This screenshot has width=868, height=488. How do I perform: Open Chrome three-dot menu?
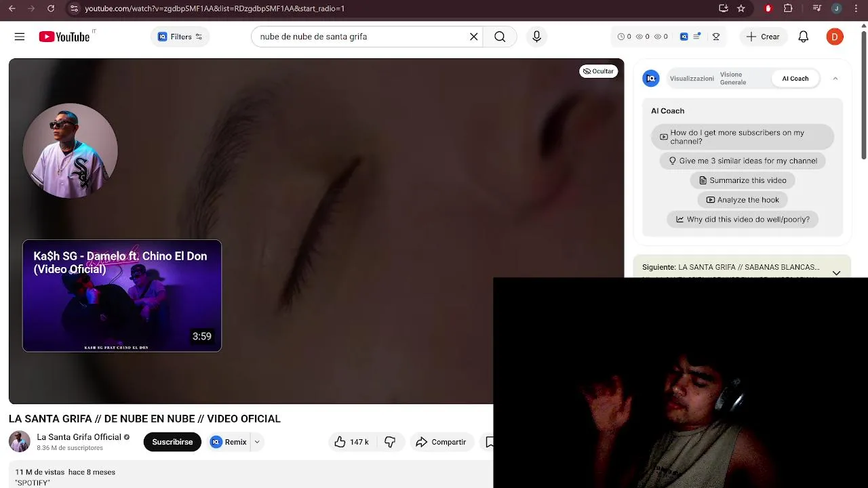click(x=856, y=8)
